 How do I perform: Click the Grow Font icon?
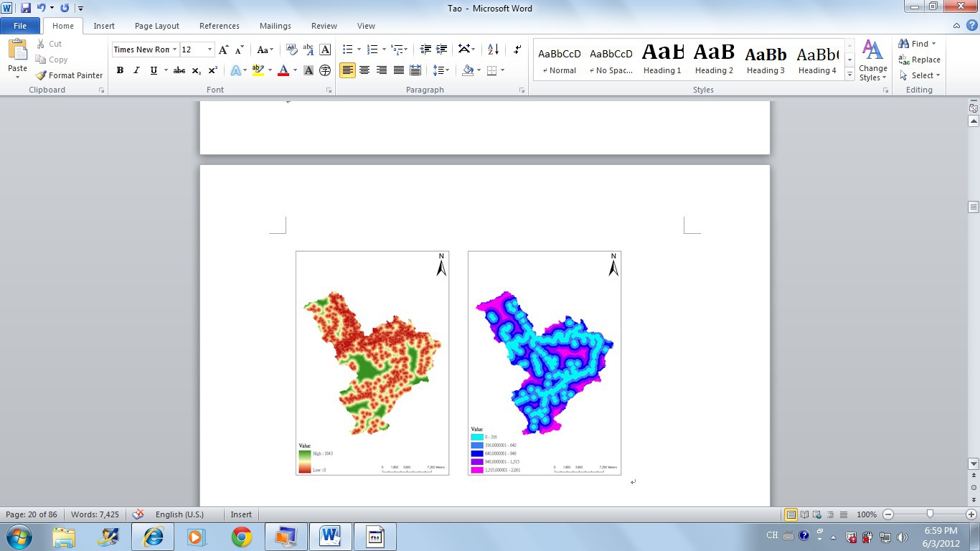224,50
